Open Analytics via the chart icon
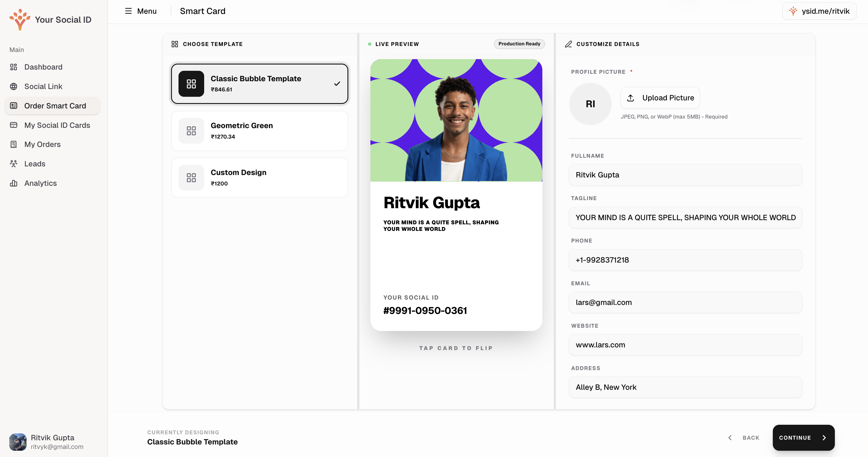This screenshot has width=868, height=457. pos(13,183)
